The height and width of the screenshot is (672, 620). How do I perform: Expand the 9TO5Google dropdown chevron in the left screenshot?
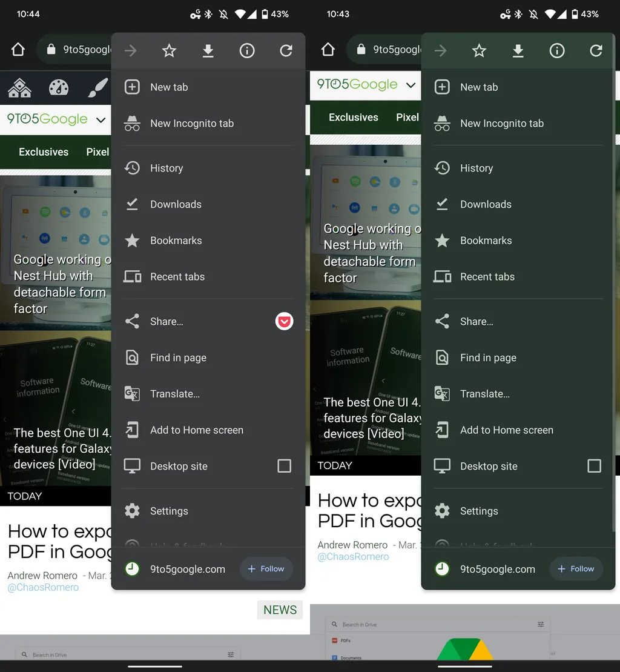(x=101, y=119)
